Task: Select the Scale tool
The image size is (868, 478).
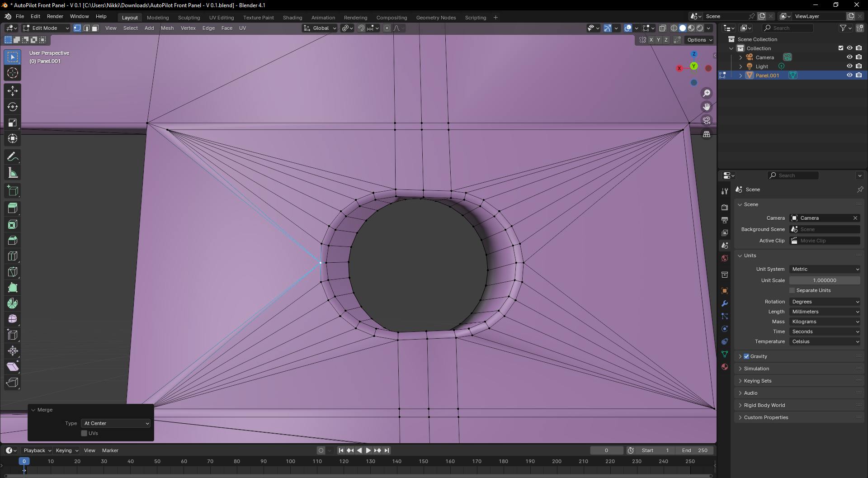Action: coord(13,123)
